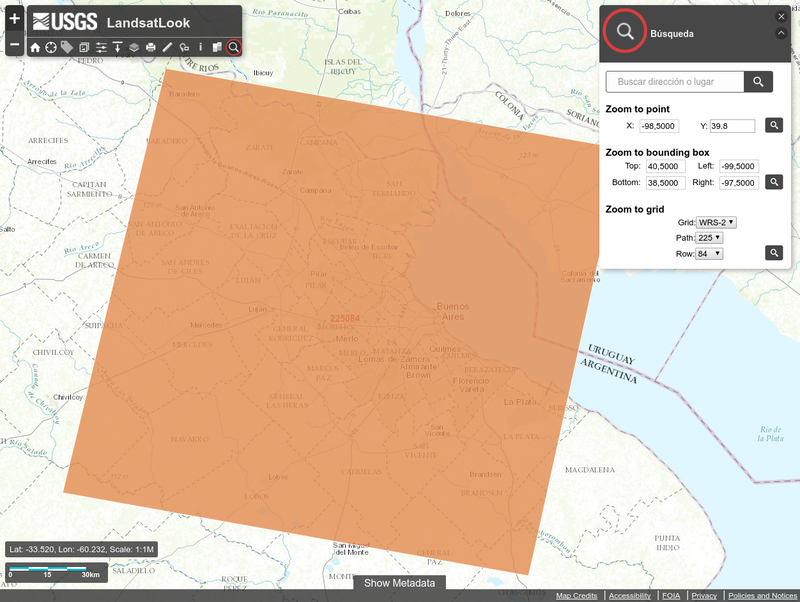The height and width of the screenshot is (602, 800).
Task: Click the printer icon to print map
Action: click(x=150, y=47)
